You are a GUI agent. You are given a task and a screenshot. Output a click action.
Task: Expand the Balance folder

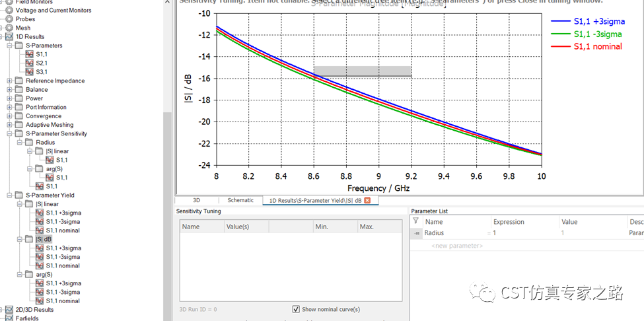9,89
